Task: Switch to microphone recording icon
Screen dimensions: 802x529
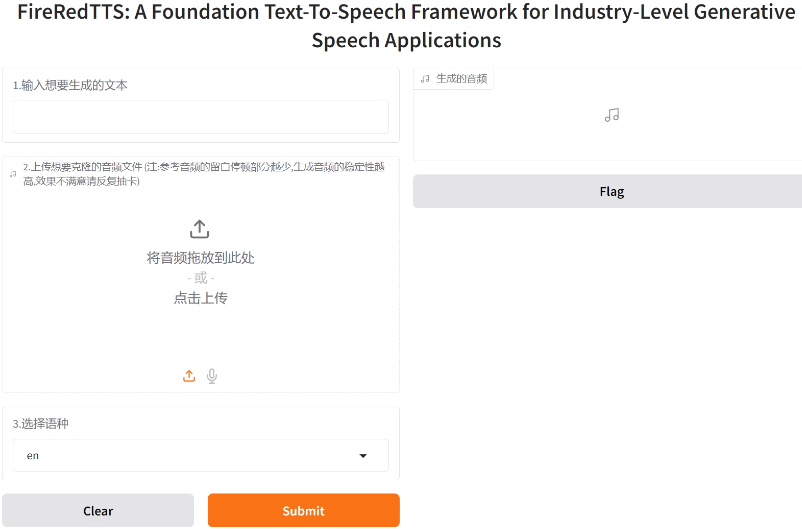Action: tap(212, 376)
